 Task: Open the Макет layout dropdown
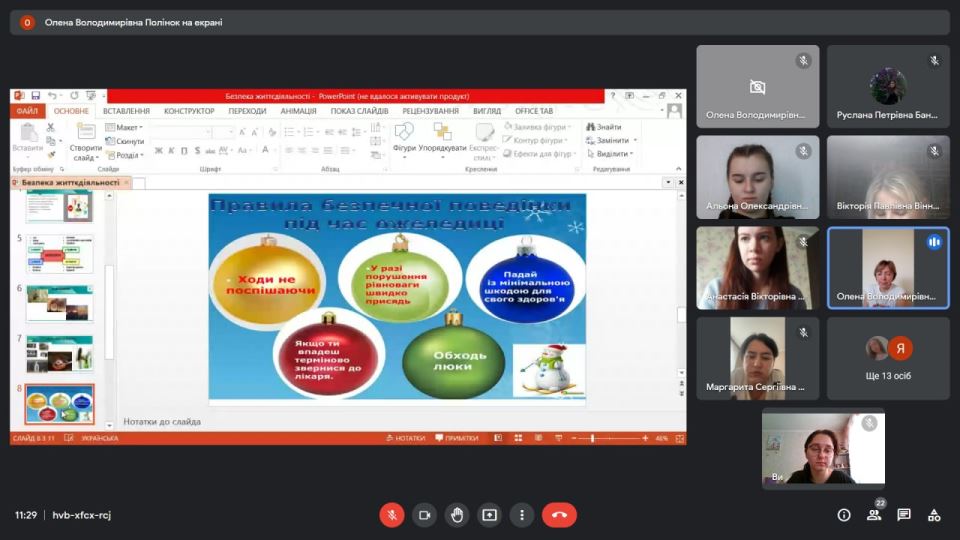(x=124, y=127)
